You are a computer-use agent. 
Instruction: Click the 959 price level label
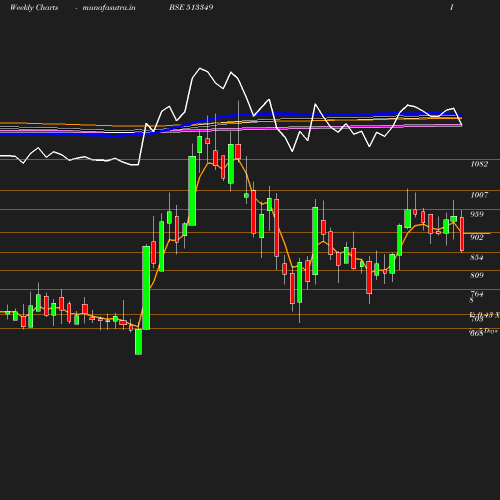(x=477, y=214)
